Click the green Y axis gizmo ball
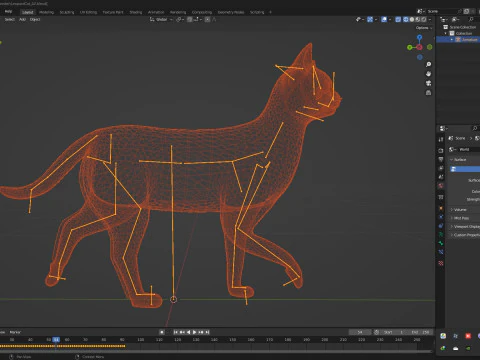This screenshot has width=480, height=360. click(x=409, y=47)
